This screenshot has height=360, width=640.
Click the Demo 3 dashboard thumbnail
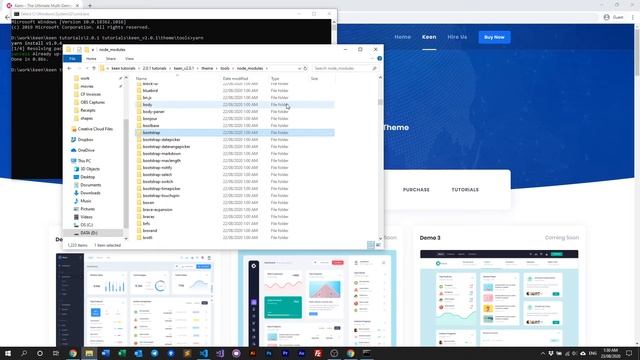(x=499, y=298)
